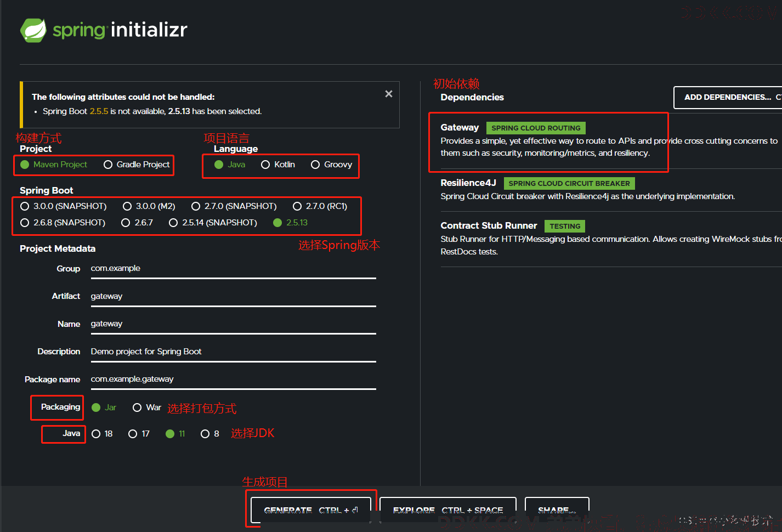782x532 pixels.
Task: Select Java version 11
Action: [x=175, y=434]
